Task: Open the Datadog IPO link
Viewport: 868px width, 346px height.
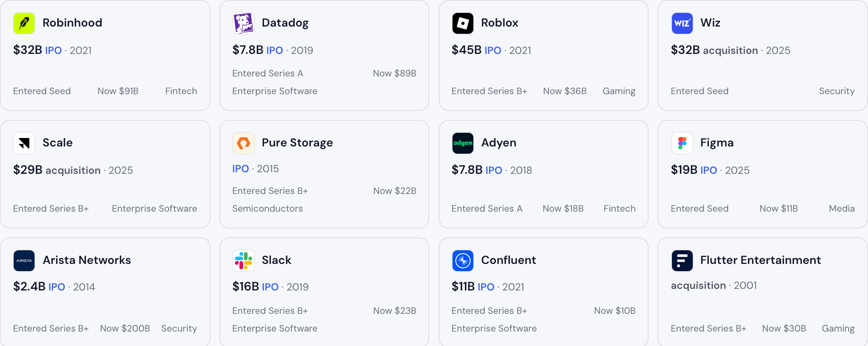Action: point(275,50)
